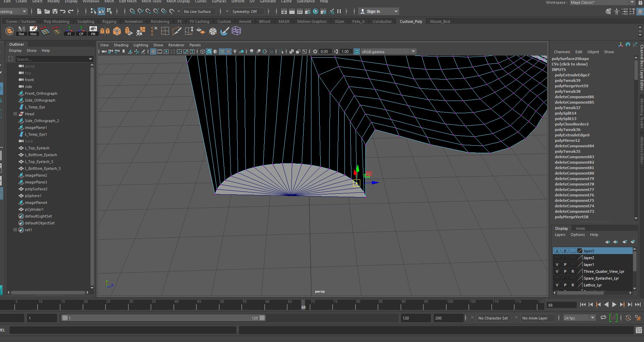
Task: Select polyExtrudeEdge7 in the INPUTS list
Action: 572,75
